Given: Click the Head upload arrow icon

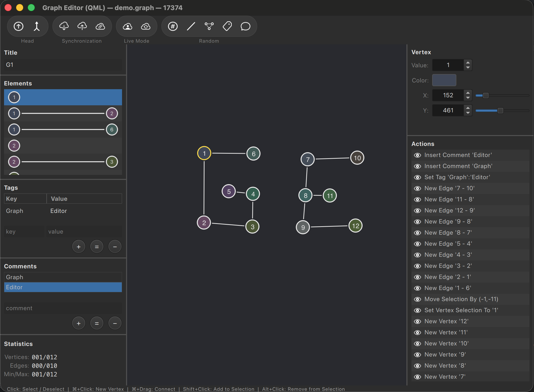Looking at the screenshot, I should [x=18, y=26].
